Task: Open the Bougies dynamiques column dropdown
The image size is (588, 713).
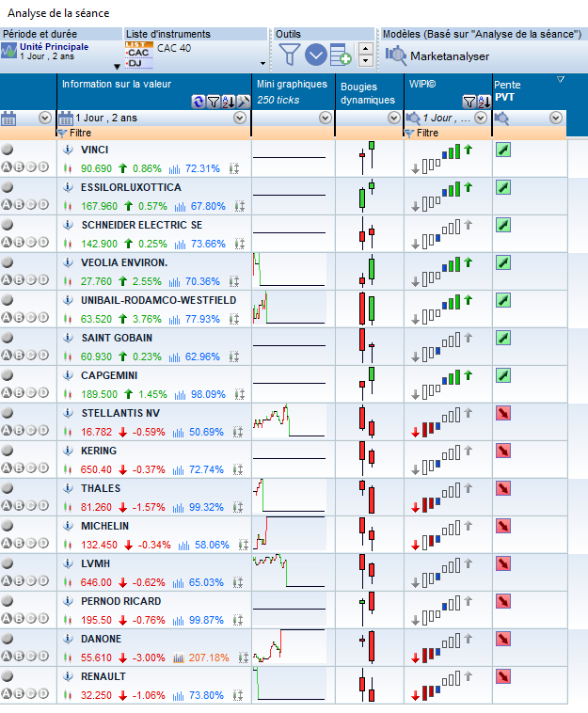Action: [x=394, y=119]
